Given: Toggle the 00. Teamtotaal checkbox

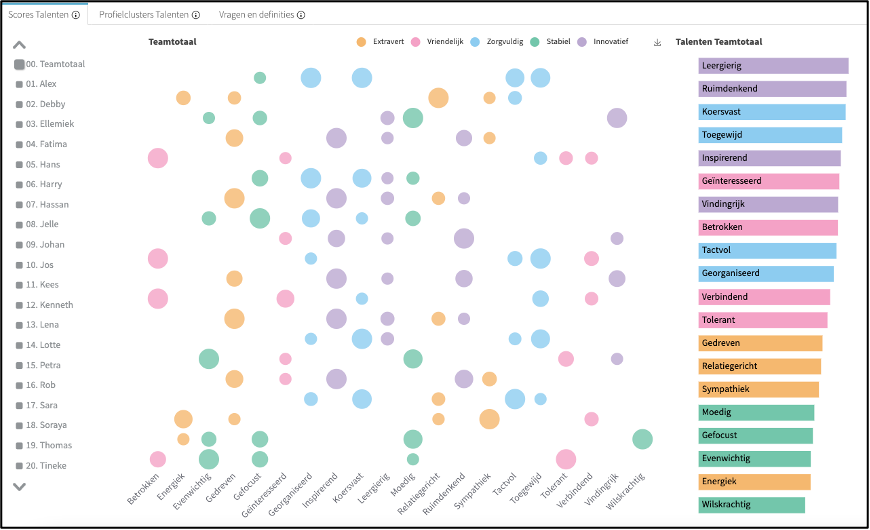Looking at the screenshot, I should click(x=19, y=64).
